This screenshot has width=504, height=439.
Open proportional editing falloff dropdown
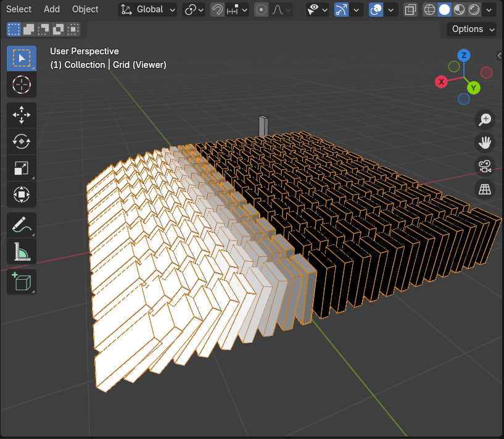(281, 10)
